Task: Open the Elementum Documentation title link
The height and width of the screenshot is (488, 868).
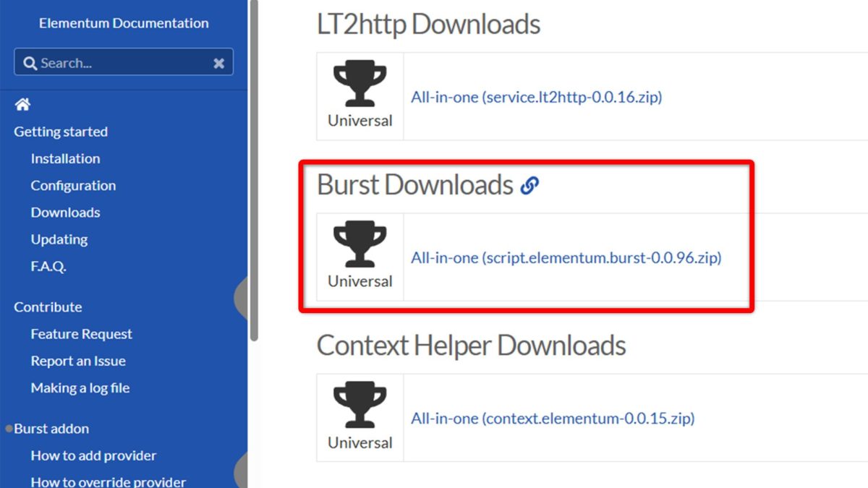Action: 124,23
